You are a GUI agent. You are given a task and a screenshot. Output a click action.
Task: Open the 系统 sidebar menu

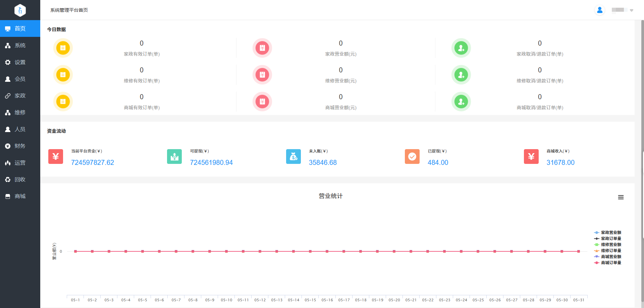point(20,45)
